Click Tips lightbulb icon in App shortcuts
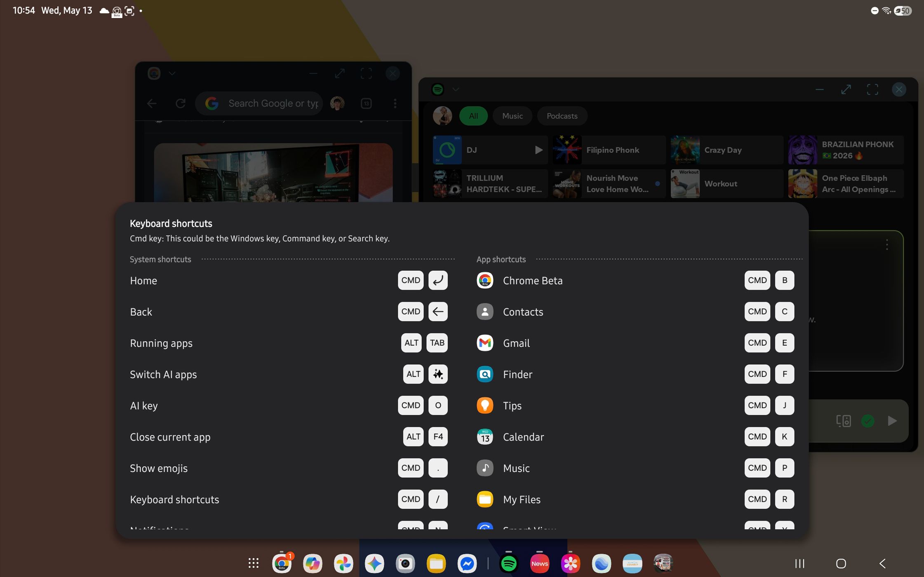Image resolution: width=924 pixels, height=577 pixels. [485, 406]
